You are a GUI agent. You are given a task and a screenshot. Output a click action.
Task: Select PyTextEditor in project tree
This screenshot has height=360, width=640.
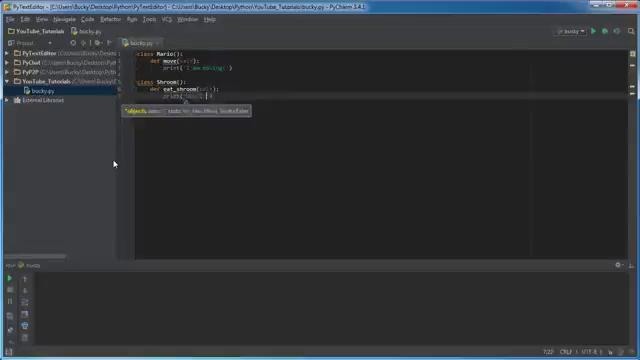tap(39, 53)
